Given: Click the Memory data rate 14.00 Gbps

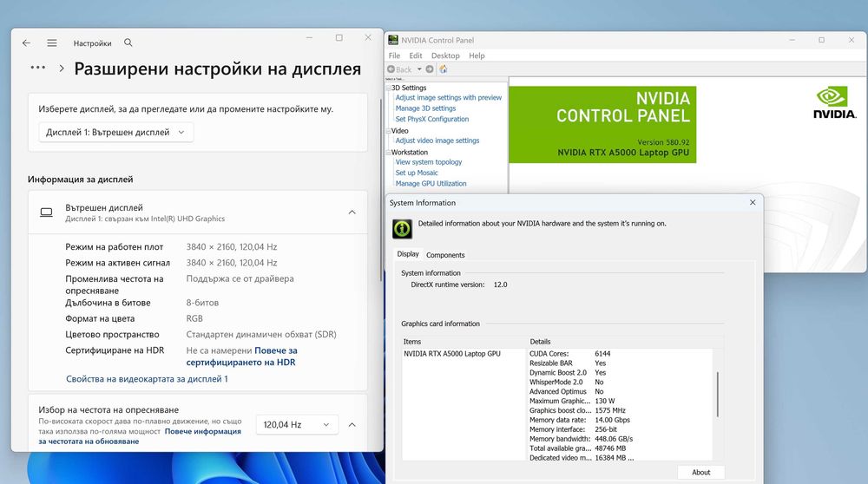Looking at the screenshot, I should point(612,420).
